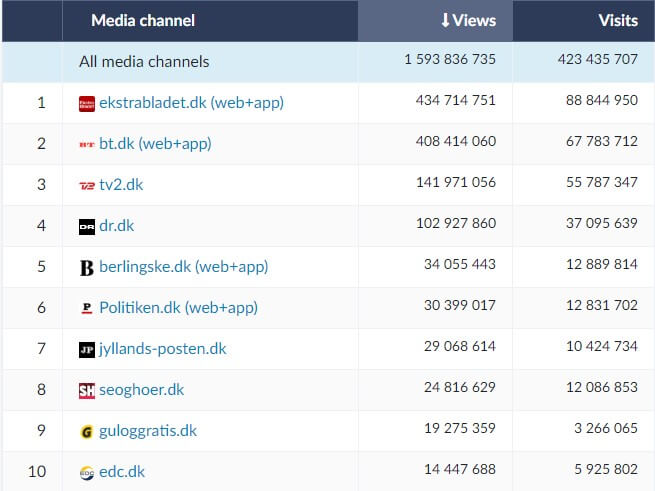Open the edc.dk link
655x491 pixels.
(x=122, y=472)
